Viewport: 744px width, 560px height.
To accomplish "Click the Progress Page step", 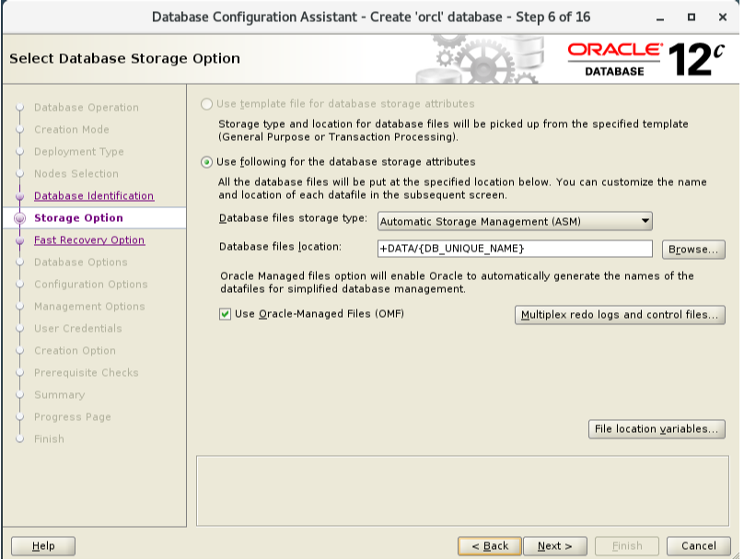I will point(73,416).
